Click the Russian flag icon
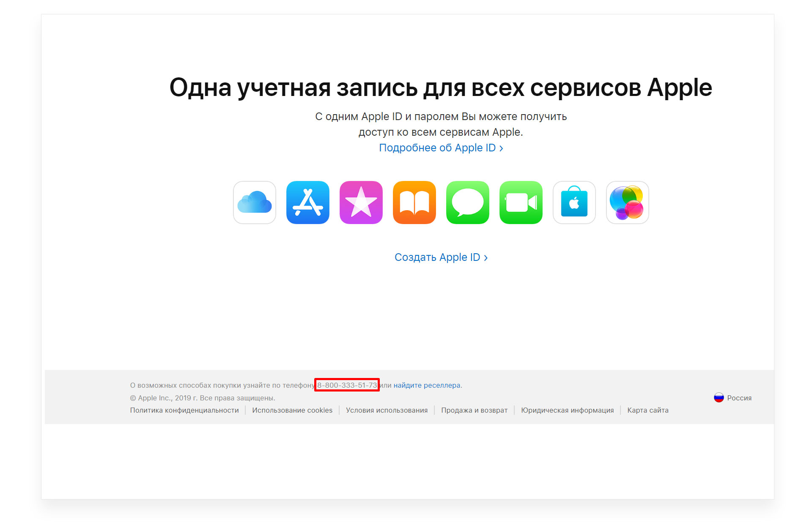This screenshot has height=523, width=812. tap(719, 397)
